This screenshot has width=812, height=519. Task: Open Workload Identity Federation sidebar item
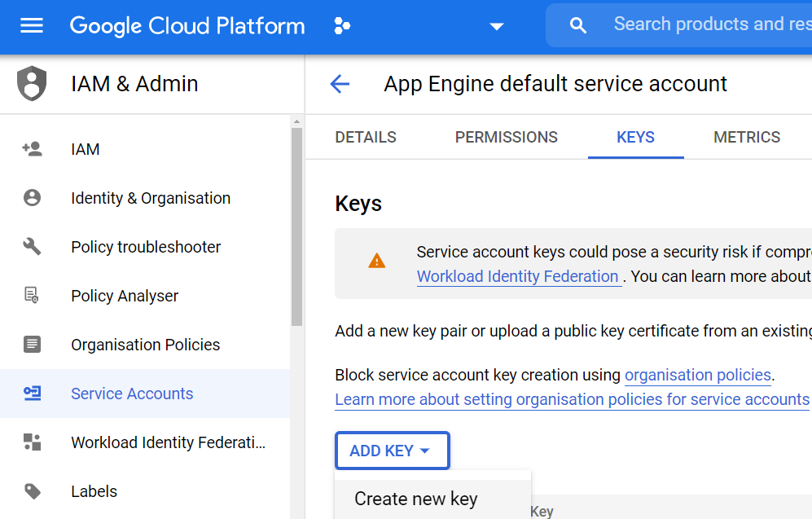click(145, 442)
